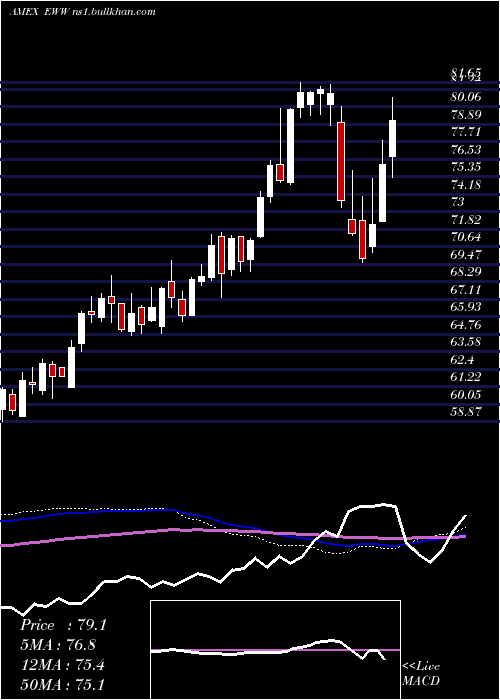The height and width of the screenshot is (700, 500).
Task: Click the 60.05 price axis label
Action: tap(466, 395)
